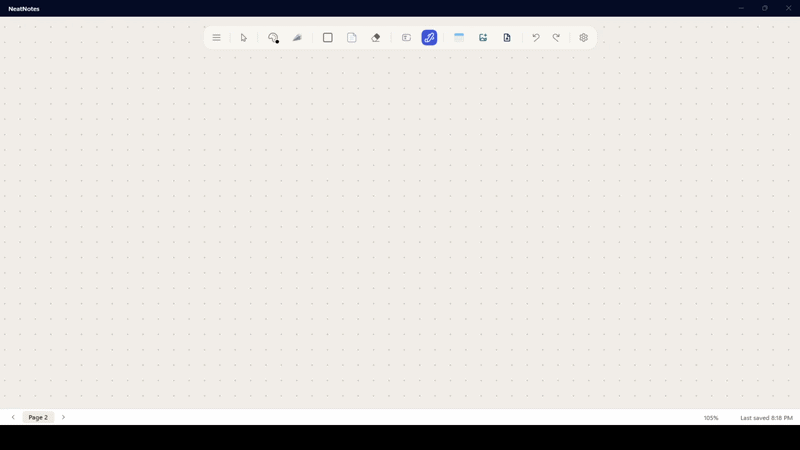Click the Last saved status text

click(766, 418)
